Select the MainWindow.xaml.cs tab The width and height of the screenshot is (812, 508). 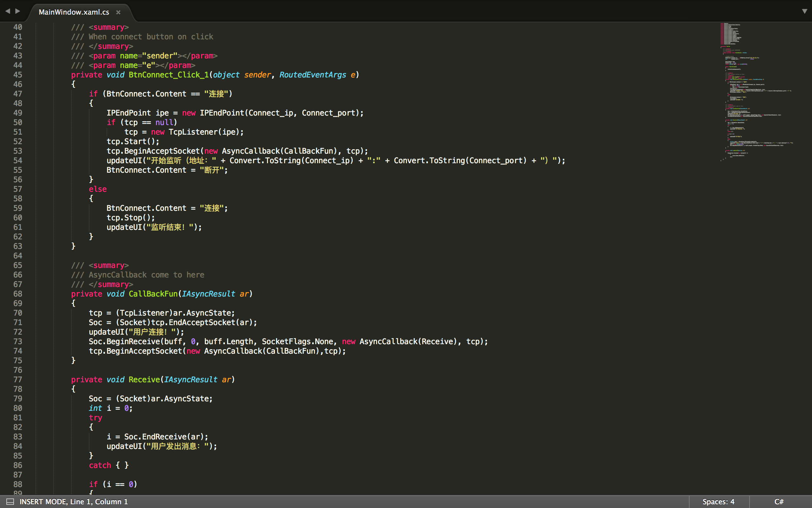(74, 12)
